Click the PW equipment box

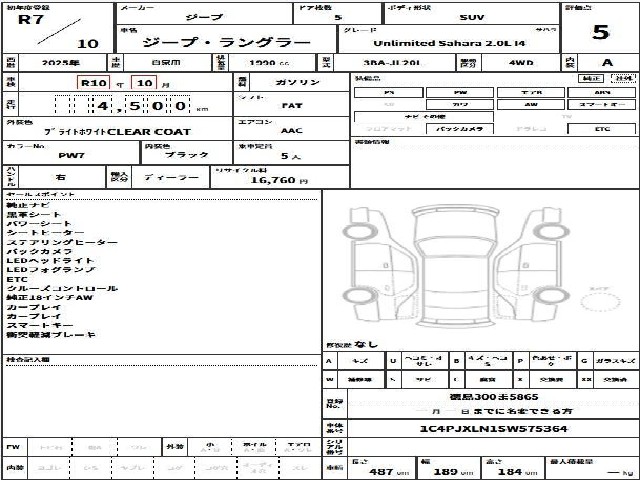[460, 93]
